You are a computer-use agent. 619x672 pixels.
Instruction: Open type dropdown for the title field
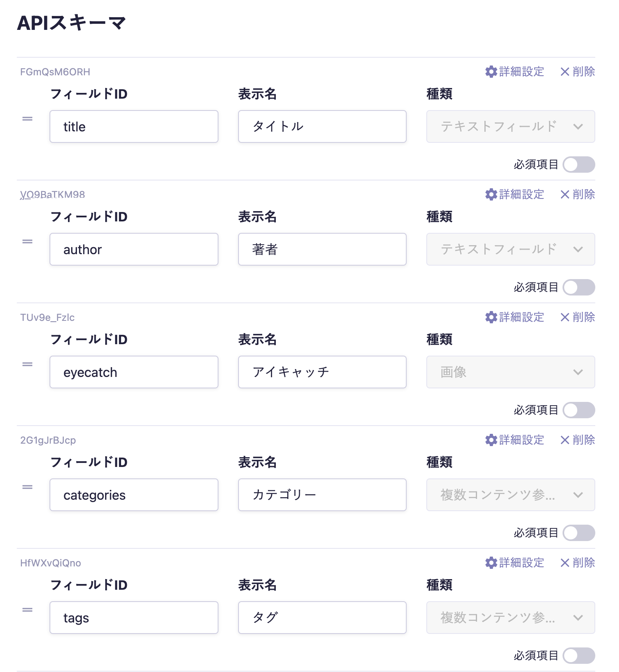click(510, 126)
